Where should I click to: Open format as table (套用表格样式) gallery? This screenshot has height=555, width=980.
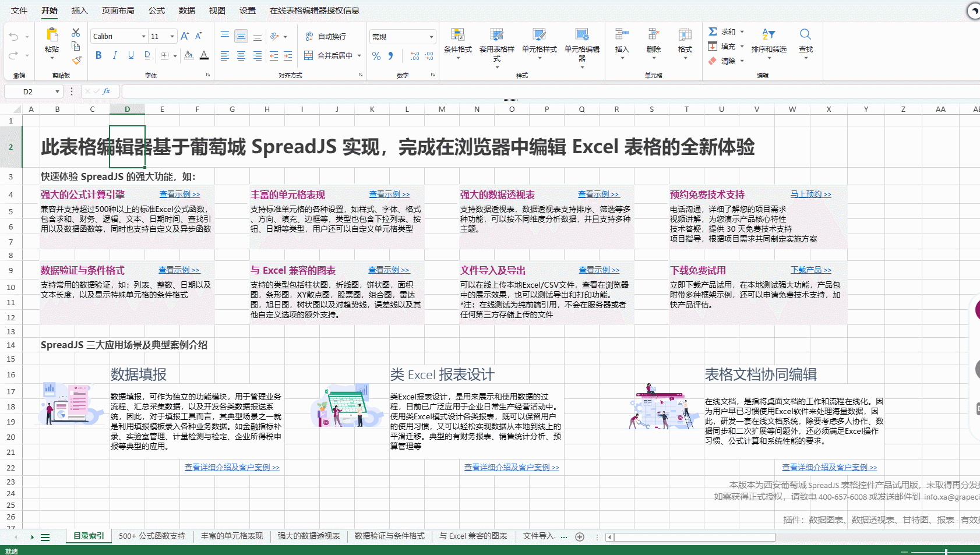click(x=497, y=47)
